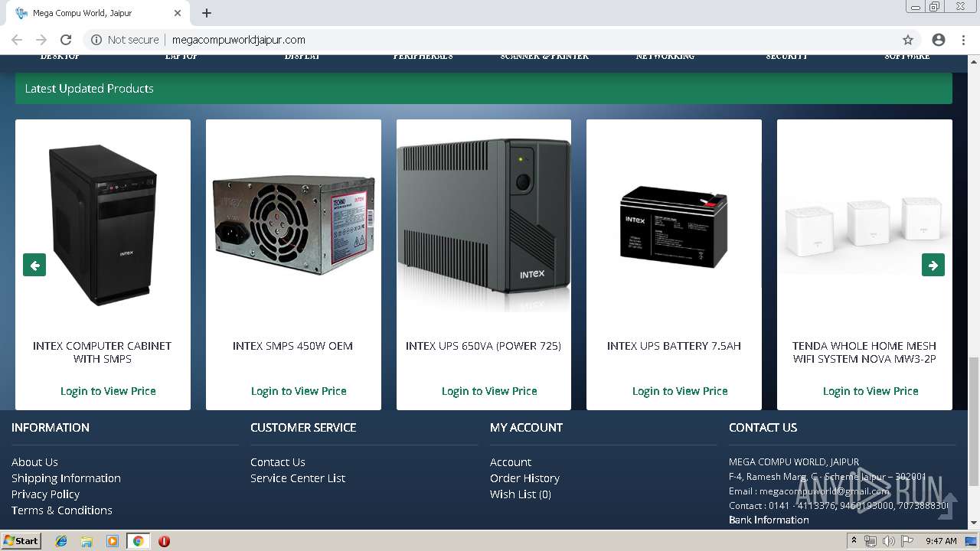Open Tenda Nova mesh wifi image
Viewport: 980px width, 551px height.
pos(864,227)
